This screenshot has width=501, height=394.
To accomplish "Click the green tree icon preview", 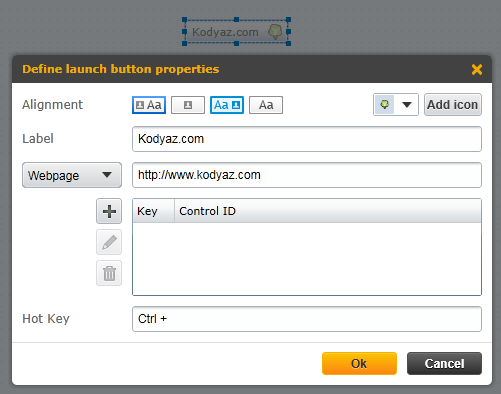I will tap(384, 105).
